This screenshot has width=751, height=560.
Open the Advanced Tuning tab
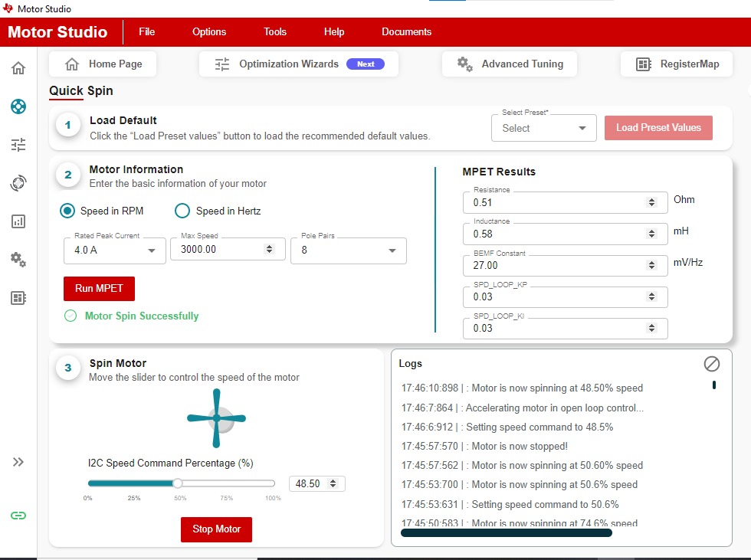pos(509,64)
